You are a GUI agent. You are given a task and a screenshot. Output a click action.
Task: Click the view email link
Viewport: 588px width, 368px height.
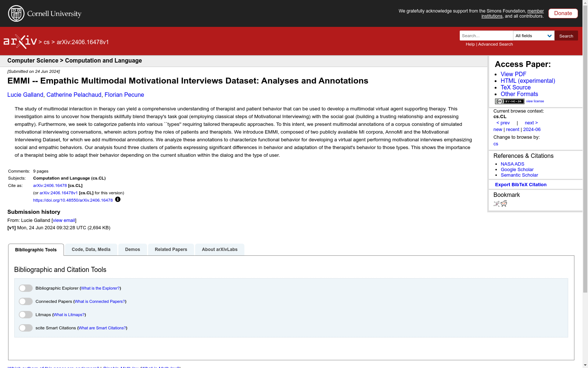click(x=64, y=220)
